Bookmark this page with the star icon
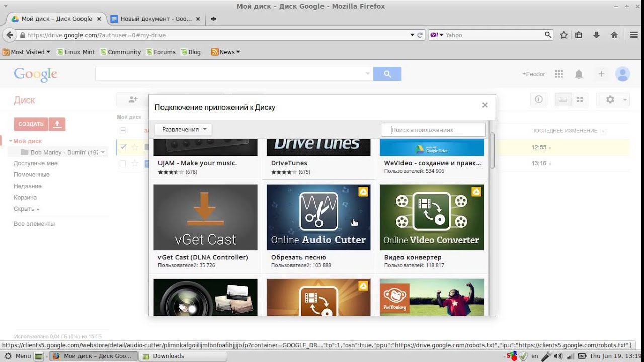644x362 pixels. tap(564, 35)
